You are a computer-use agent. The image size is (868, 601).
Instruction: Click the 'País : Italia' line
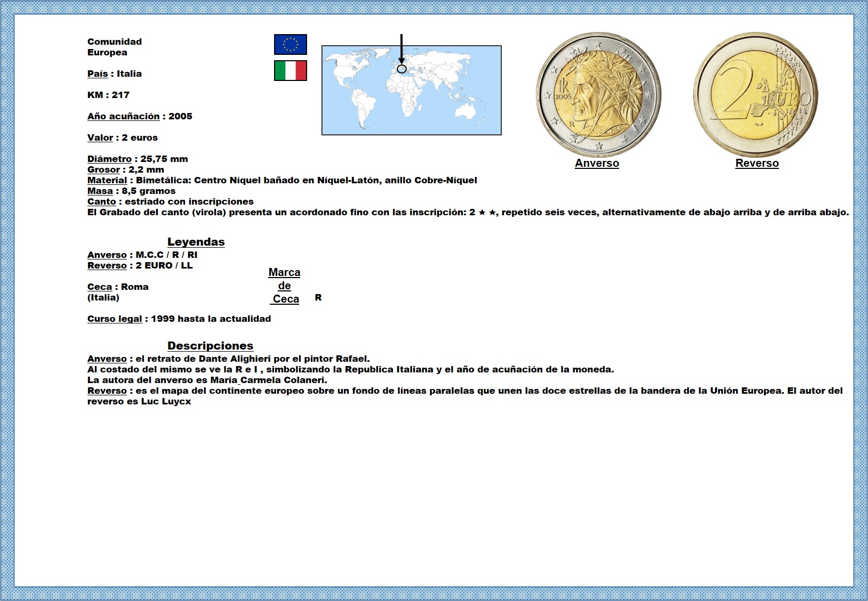115,74
